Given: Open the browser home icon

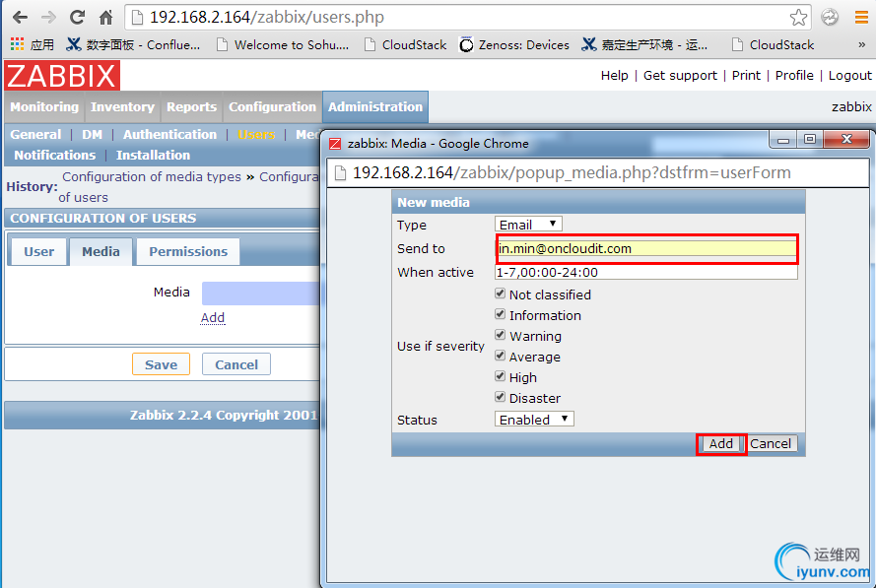Looking at the screenshot, I should (105, 18).
